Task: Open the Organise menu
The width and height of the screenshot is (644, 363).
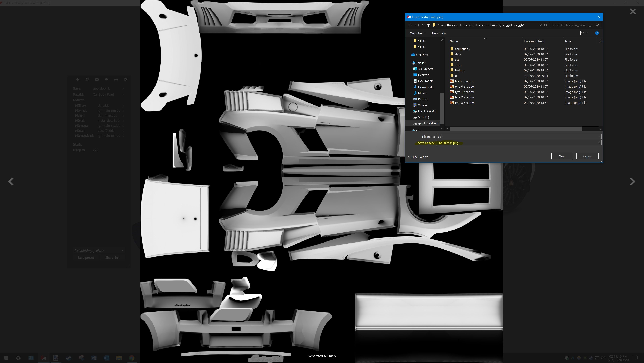Action: click(417, 33)
